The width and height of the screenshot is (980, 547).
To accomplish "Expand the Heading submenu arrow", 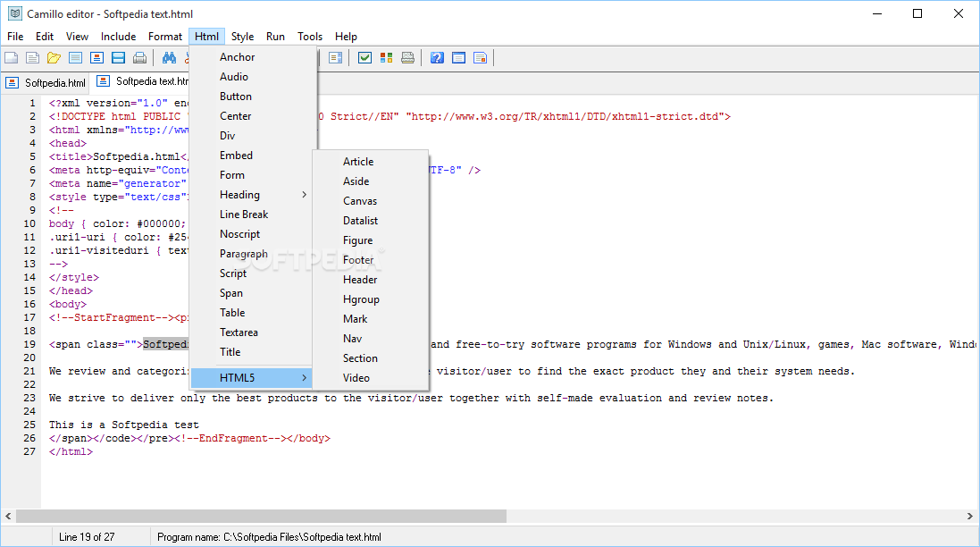I will coord(305,195).
